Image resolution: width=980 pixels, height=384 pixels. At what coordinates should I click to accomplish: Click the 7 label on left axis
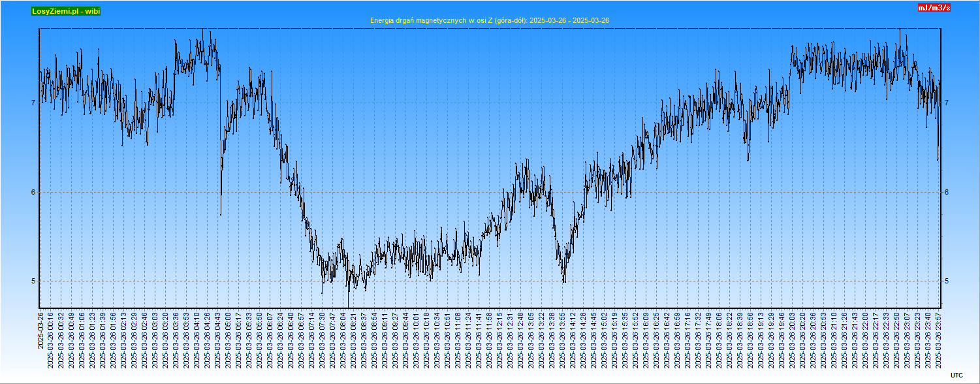tap(32, 103)
